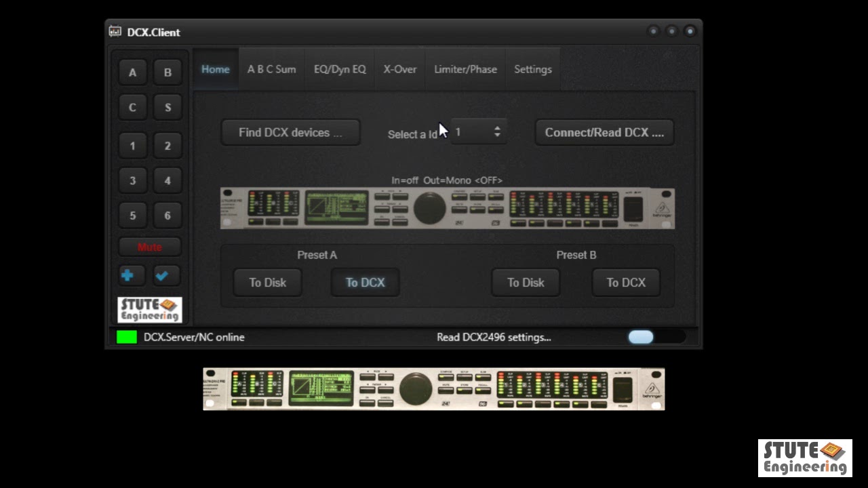Increase the device Id with up arrow
The image size is (868, 488).
(497, 128)
